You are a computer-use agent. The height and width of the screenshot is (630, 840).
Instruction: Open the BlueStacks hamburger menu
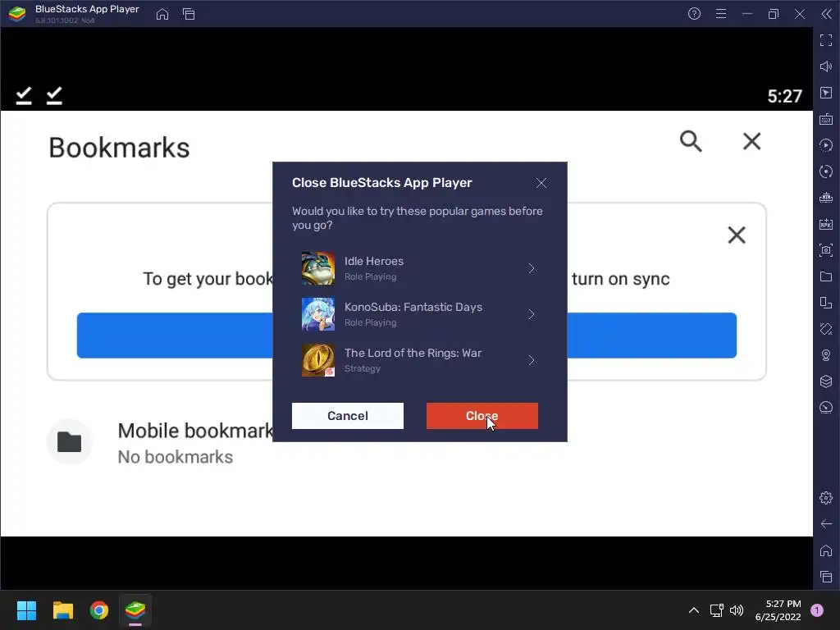[x=721, y=14]
